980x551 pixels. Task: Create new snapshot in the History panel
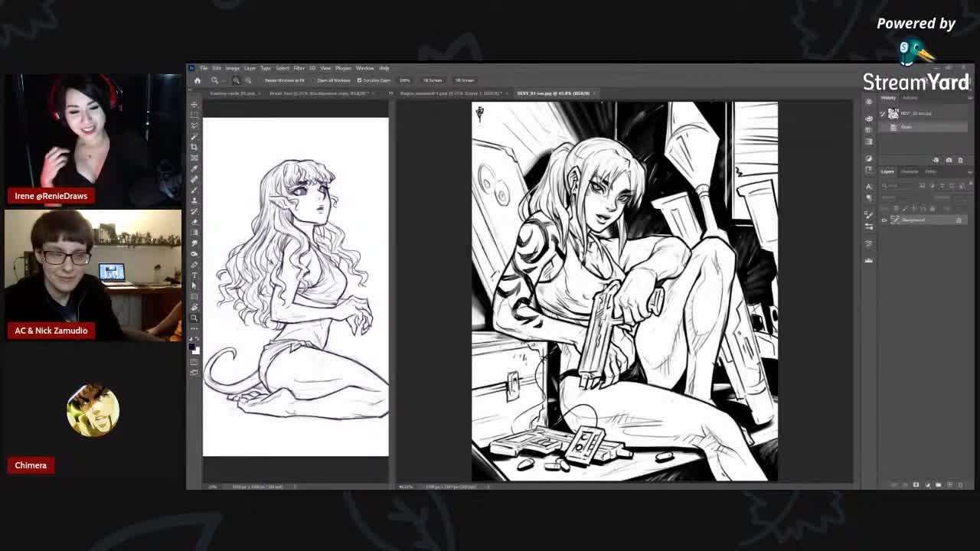[x=949, y=160]
